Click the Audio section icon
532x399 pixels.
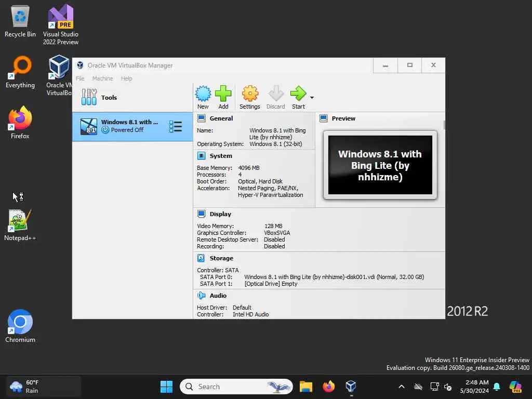tap(201, 296)
